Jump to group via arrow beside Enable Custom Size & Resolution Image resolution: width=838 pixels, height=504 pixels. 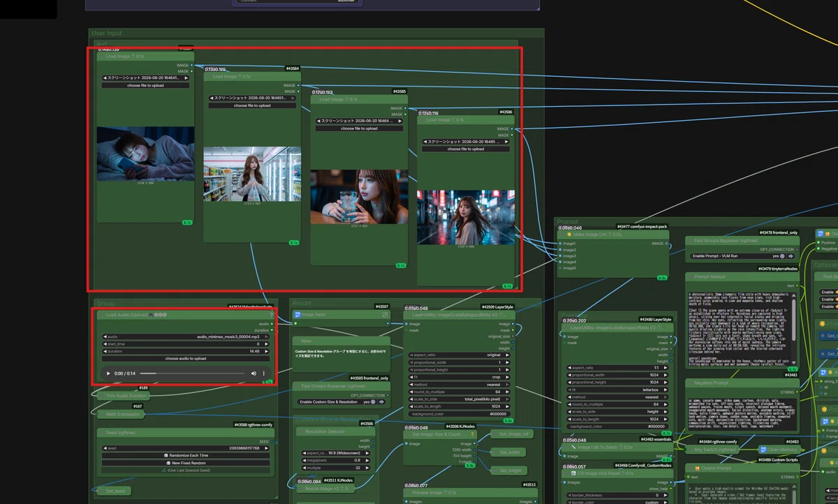tap(383, 402)
